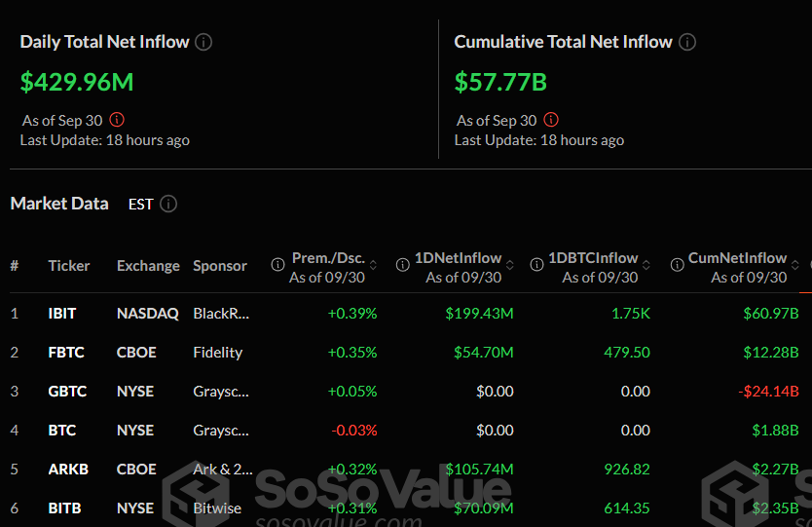812x527 pixels.
Task: Click 479.50 BTC inflow value
Action: tap(627, 353)
